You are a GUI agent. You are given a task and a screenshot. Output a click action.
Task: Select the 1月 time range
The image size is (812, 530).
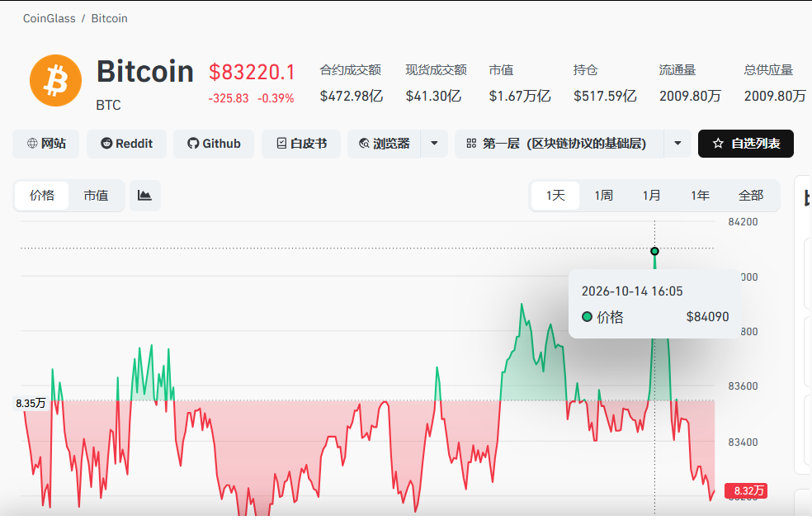tap(651, 196)
